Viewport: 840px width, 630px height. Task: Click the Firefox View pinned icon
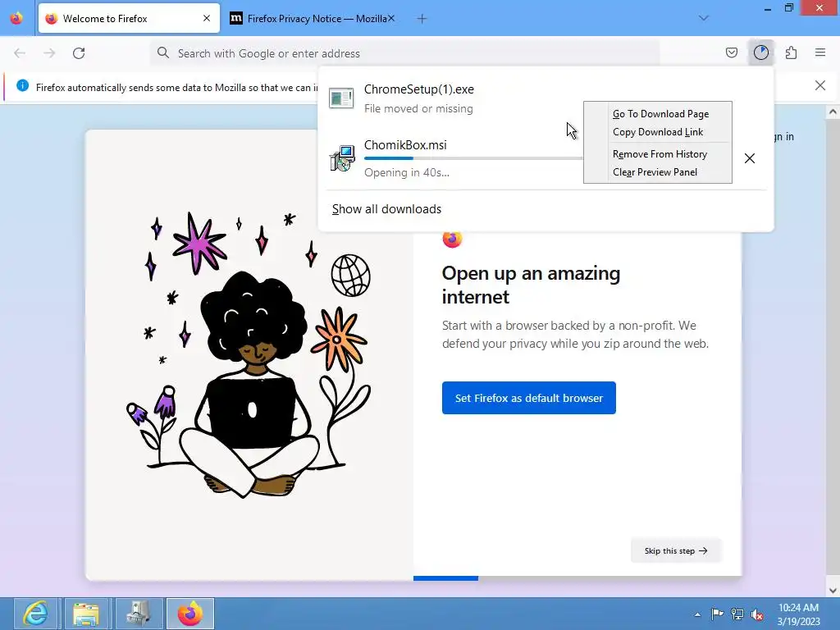(x=16, y=18)
